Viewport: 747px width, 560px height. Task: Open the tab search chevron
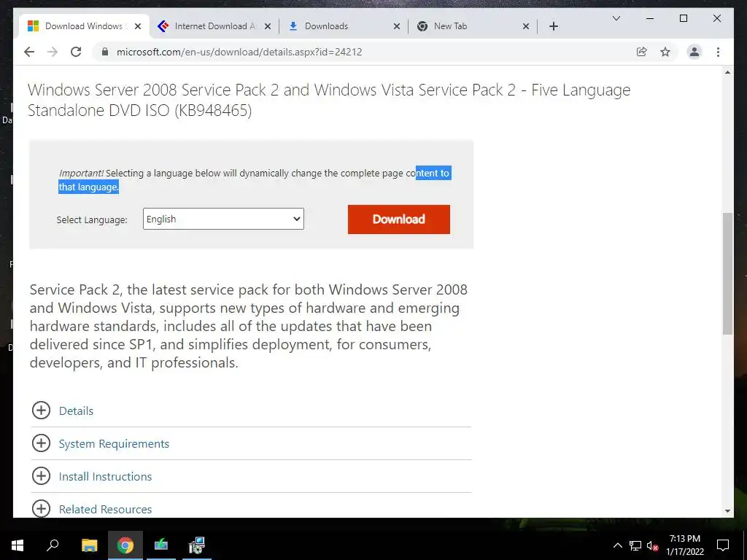click(x=616, y=18)
